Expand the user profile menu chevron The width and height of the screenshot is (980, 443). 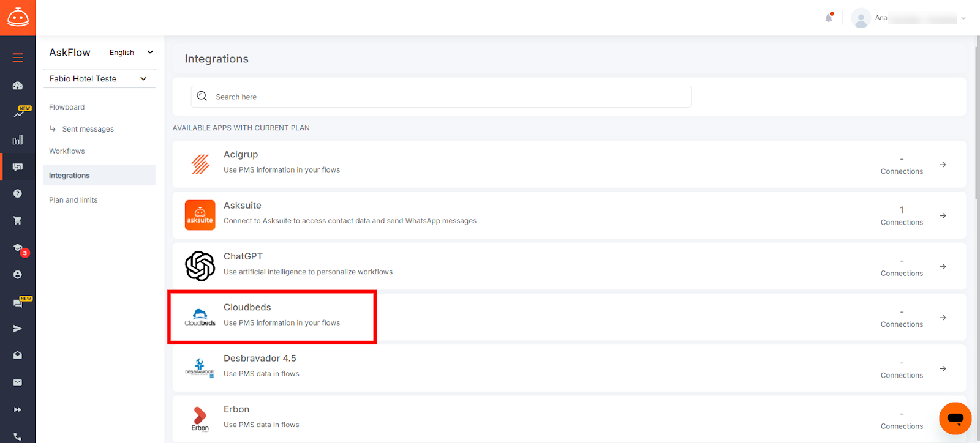click(x=963, y=18)
